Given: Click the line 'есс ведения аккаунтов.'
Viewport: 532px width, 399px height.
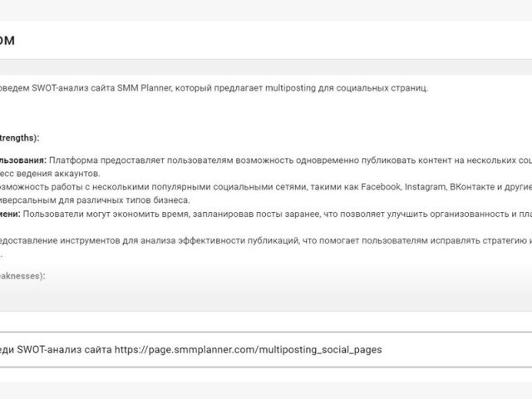Looking at the screenshot, I should point(50,174).
